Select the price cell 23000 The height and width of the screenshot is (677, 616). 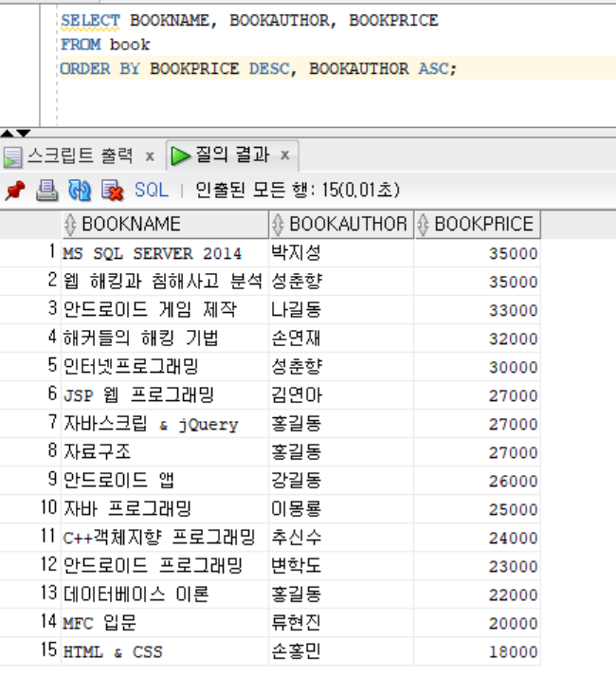click(477, 566)
